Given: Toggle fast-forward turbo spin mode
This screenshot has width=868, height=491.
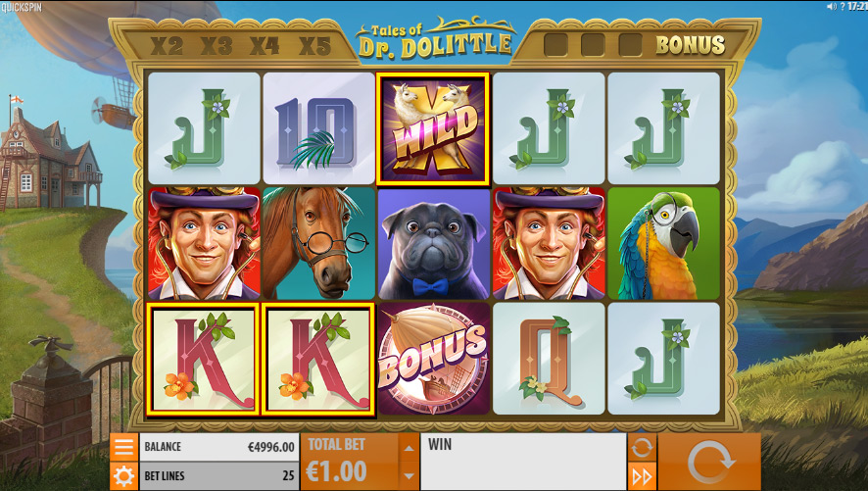Looking at the screenshot, I should click(x=642, y=476).
